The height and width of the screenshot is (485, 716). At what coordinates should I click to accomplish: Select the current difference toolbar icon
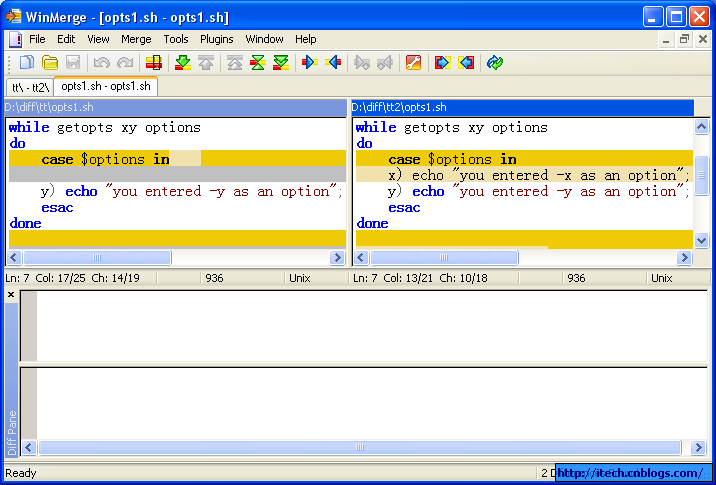154,63
